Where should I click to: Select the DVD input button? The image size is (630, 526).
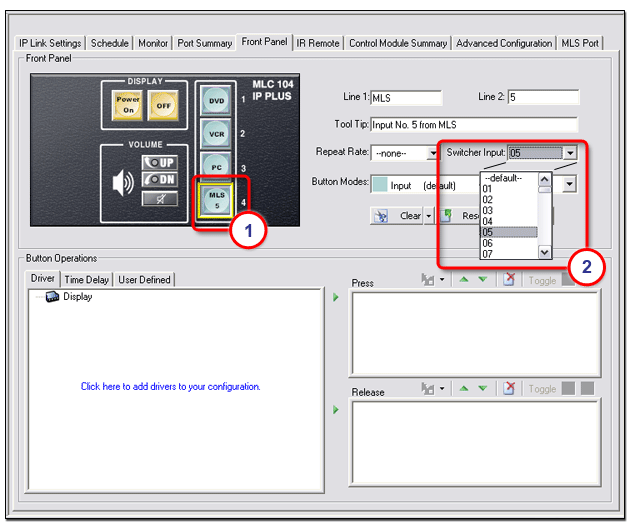pos(216,100)
